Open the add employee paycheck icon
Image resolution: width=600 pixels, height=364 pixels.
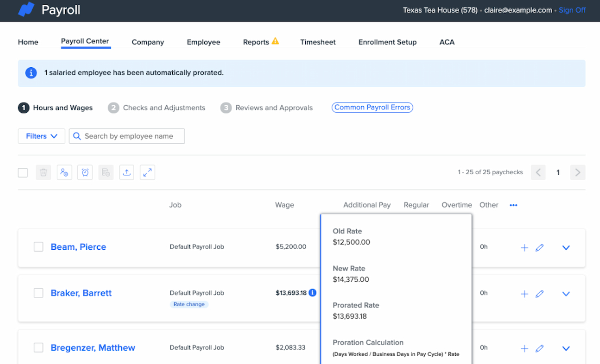64,172
